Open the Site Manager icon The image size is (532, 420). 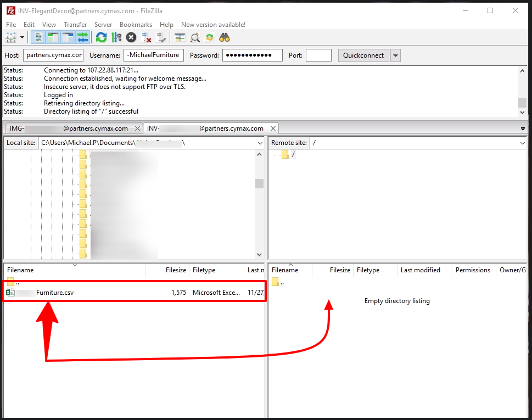11,37
